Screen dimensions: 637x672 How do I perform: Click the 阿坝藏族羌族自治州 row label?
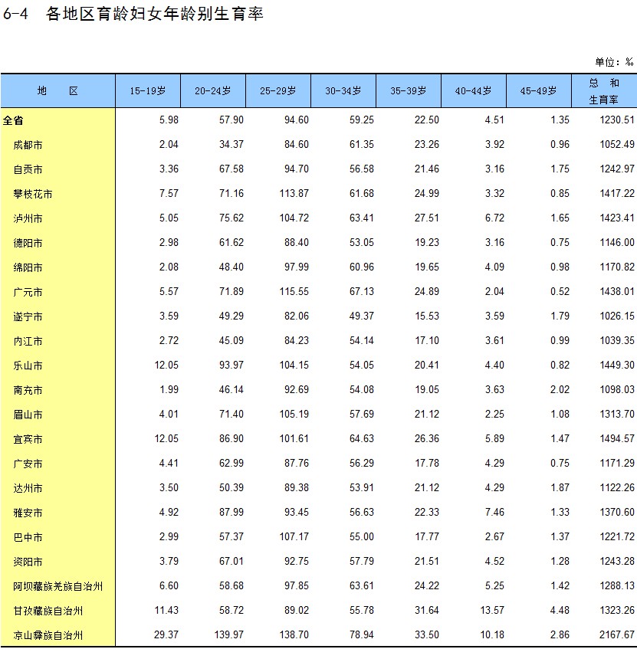pos(57,586)
